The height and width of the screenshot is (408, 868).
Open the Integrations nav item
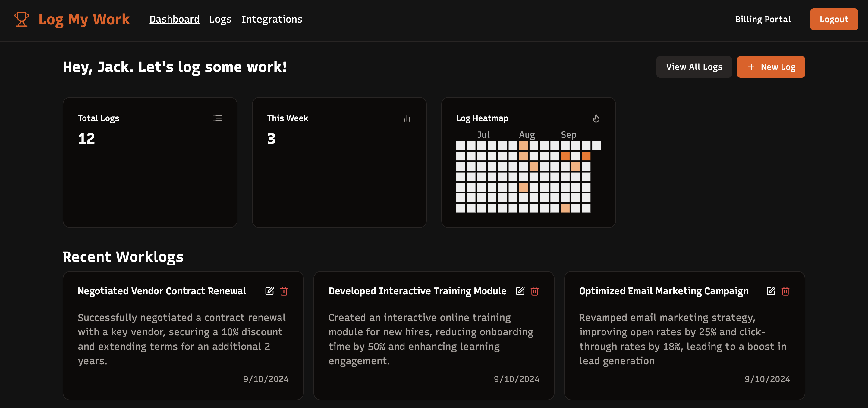[272, 19]
